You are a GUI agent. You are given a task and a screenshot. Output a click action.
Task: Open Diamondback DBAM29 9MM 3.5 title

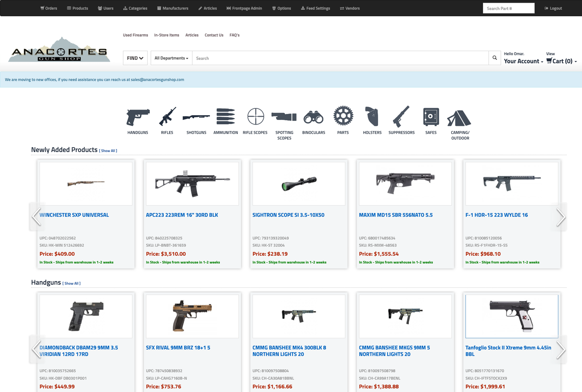[79, 351]
